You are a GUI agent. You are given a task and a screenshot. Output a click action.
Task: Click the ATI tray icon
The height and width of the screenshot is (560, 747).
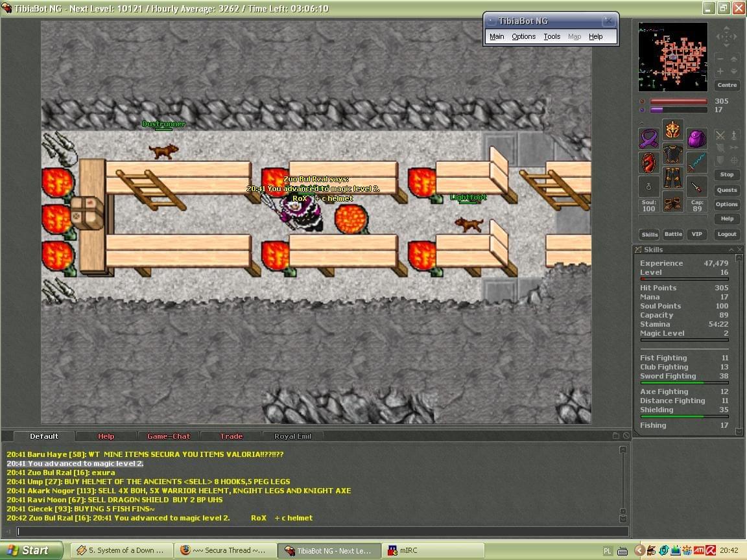pyautogui.click(x=699, y=550)
